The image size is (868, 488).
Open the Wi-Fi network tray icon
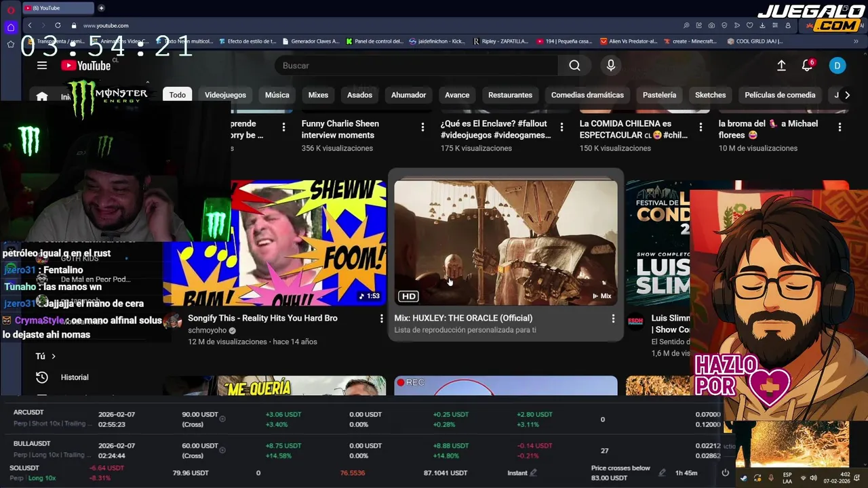[x=803, y=478]
